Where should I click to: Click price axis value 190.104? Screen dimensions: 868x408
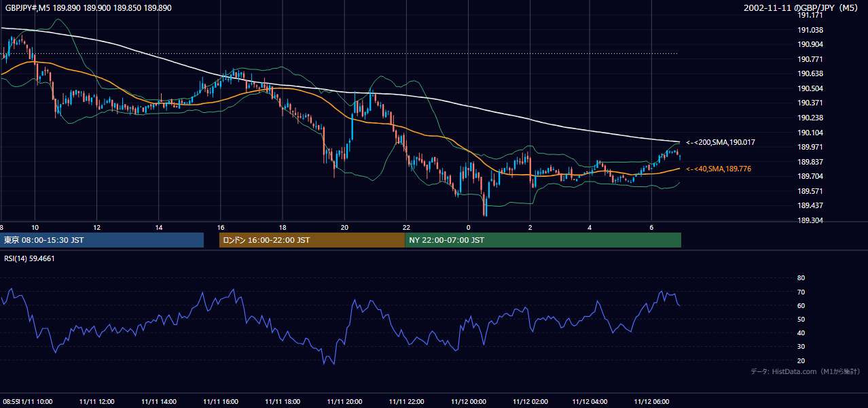point(810,133)
